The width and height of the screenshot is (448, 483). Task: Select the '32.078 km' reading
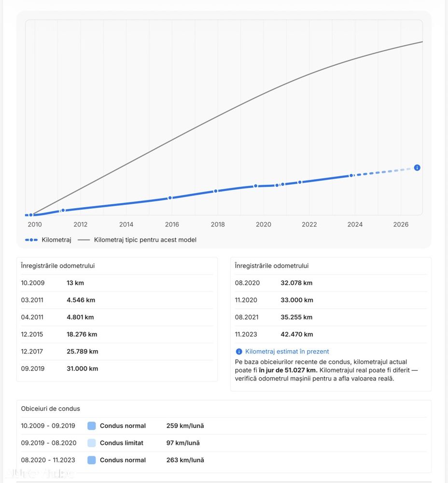296,283
